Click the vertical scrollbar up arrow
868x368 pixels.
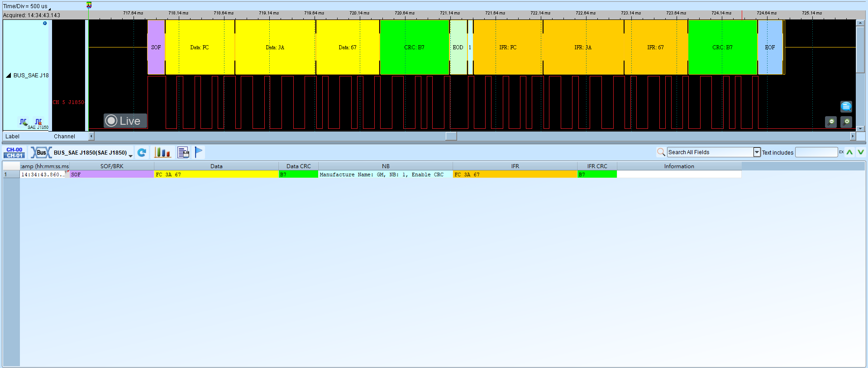(860, 23)
